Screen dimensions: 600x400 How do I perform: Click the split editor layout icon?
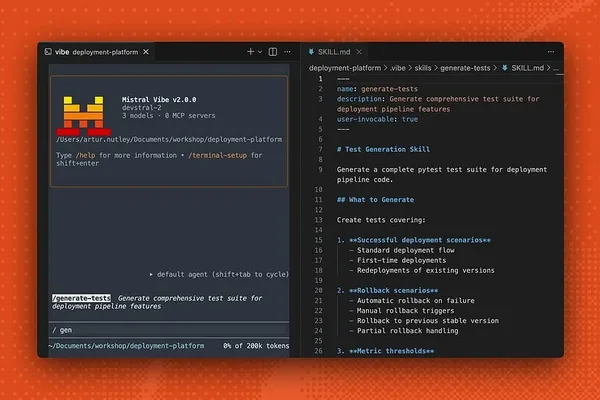(x=273, y=52)
